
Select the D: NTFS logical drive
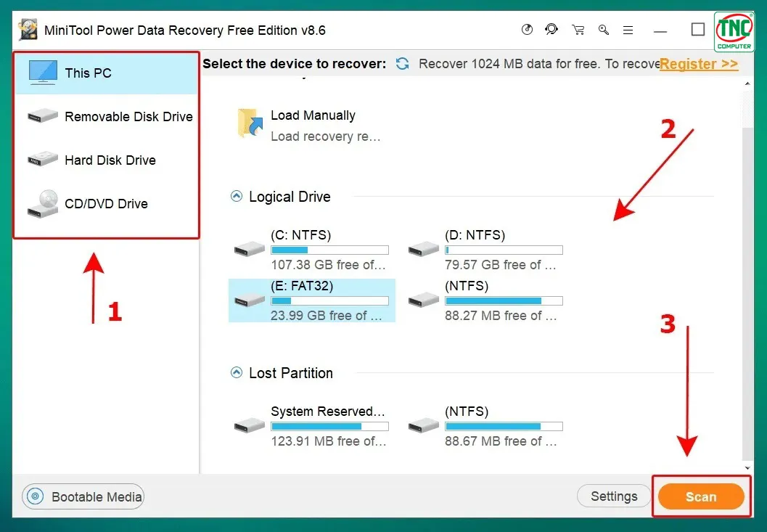[485, 250]
